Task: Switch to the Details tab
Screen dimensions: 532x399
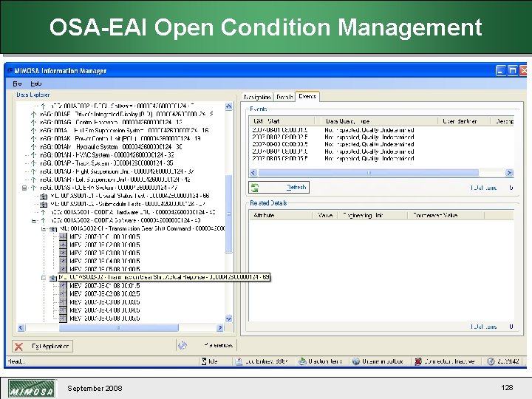Action: [x=284, y=97]
